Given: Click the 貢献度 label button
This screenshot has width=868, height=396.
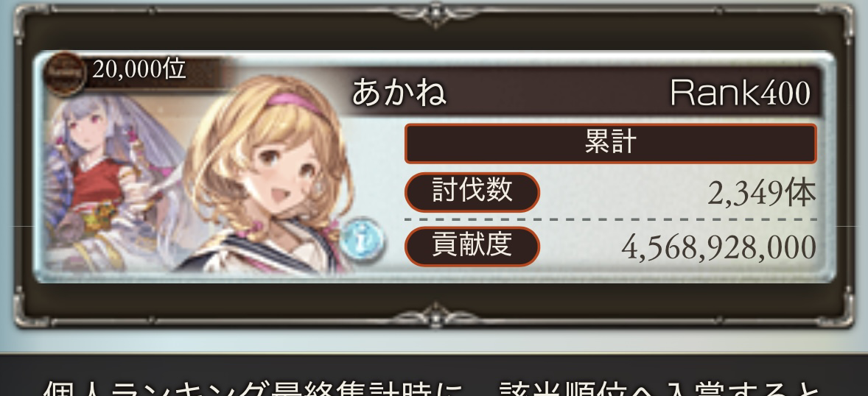Looking at the screenshot, I should click(472, 246).
